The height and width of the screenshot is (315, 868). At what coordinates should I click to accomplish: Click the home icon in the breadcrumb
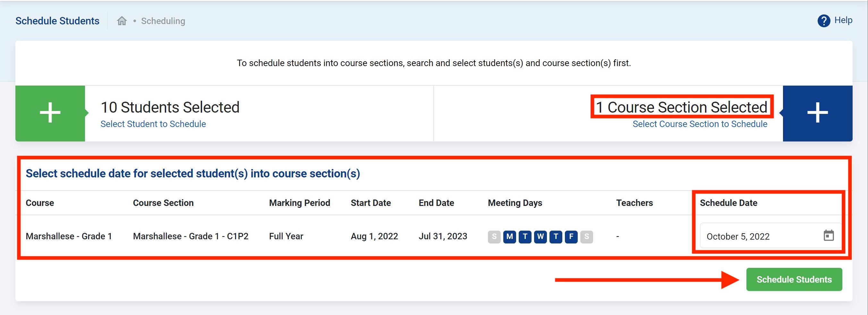pos(122,21)
